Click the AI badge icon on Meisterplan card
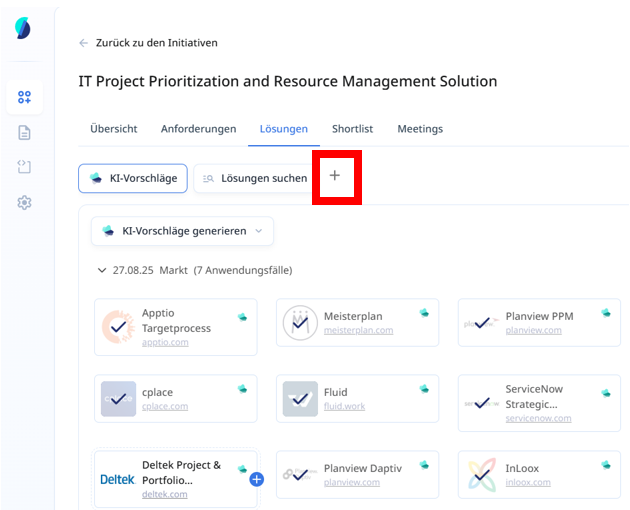 tap(424, 314)
